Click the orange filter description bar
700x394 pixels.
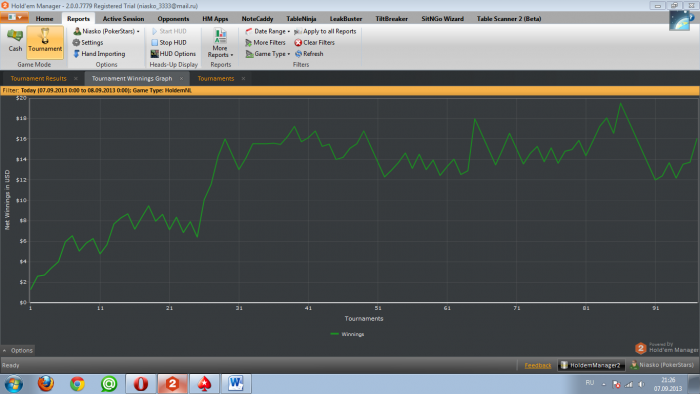click(350, 91)
